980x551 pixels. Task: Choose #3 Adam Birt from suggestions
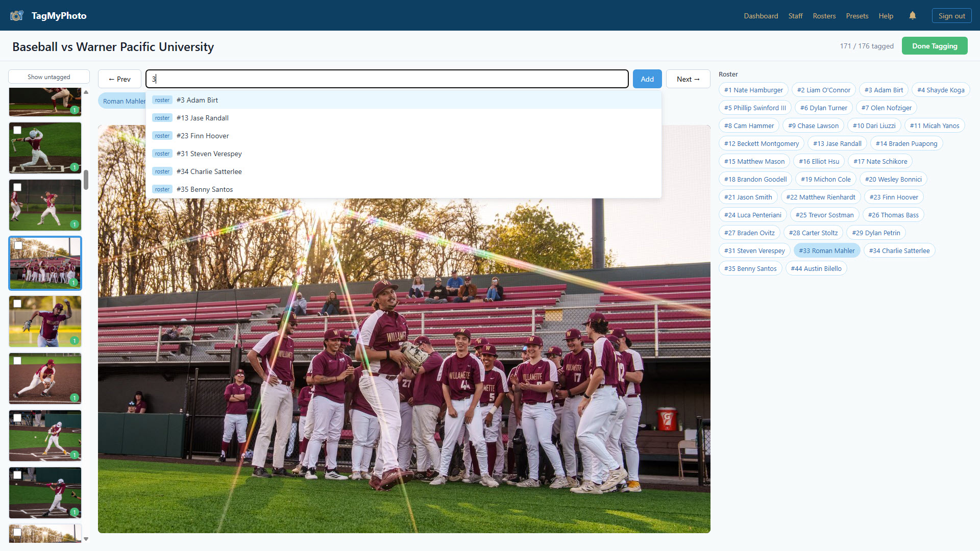(197, 100)
